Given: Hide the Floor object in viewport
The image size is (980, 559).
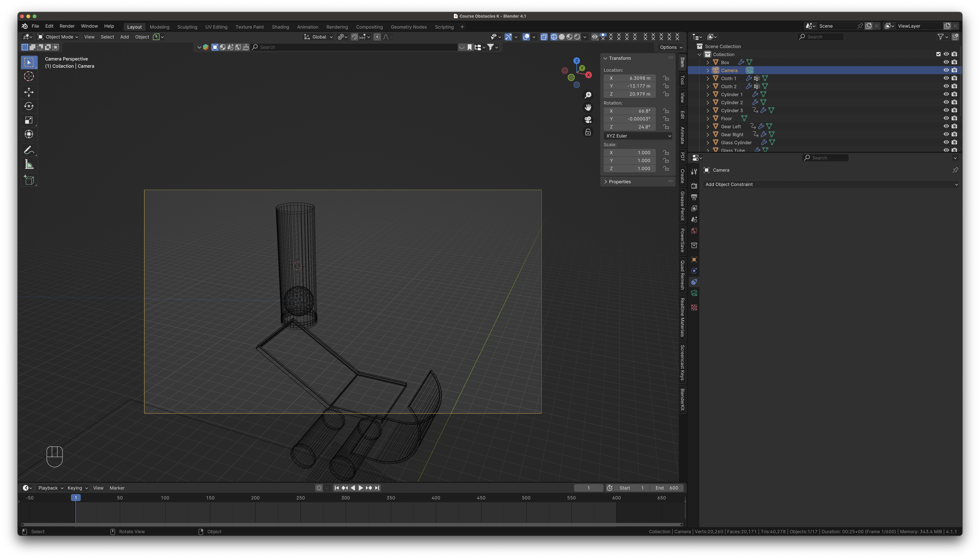Looking at the screenshot, I should (946, 118).
